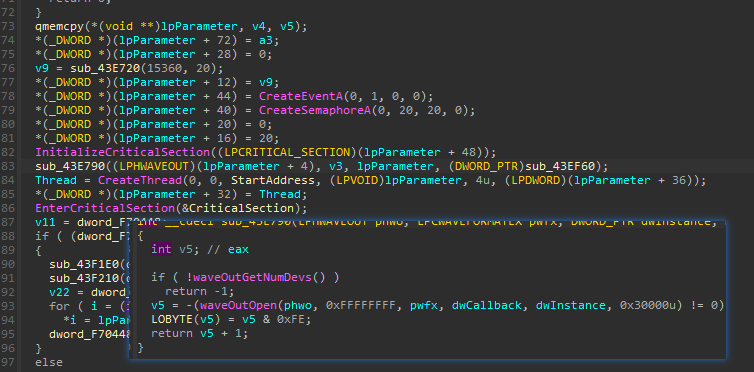Click line number 83 in the gutter
This screenshot has width=754, height=372.
[9, 166]
